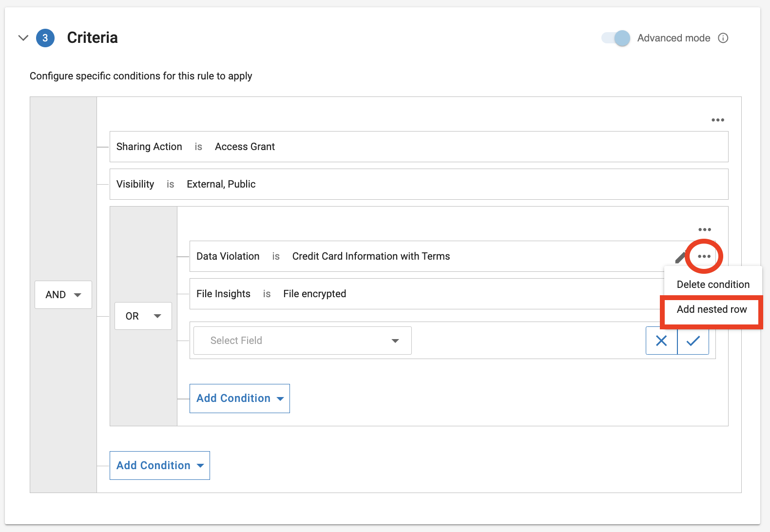Click the pencil edit icon on Data Violation
Viewport: 770px width, 532px height.
(x=680, y=257)
